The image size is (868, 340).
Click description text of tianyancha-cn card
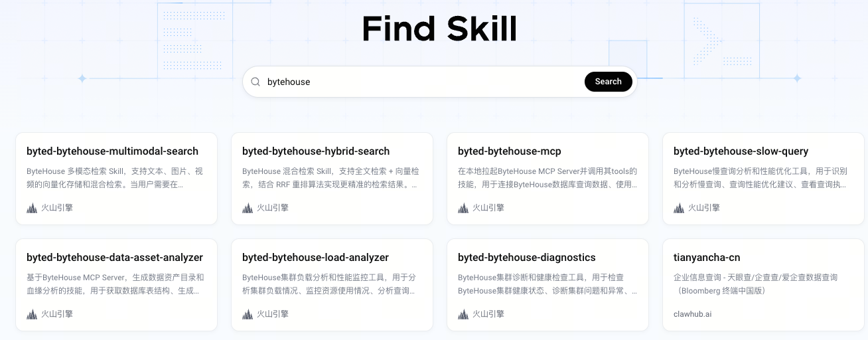pyautogui.click(x=756, y=284)
